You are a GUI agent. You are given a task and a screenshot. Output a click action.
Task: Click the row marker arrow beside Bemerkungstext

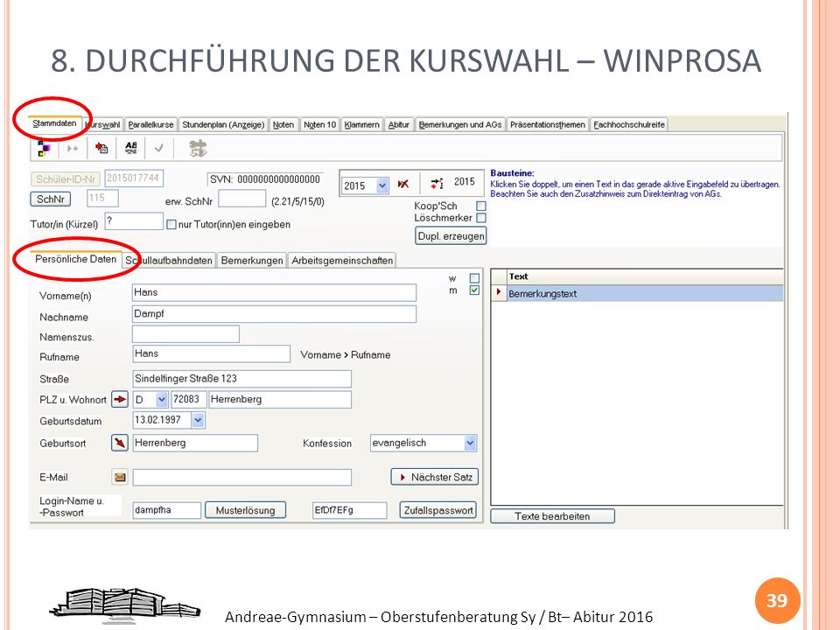point(499,292)
